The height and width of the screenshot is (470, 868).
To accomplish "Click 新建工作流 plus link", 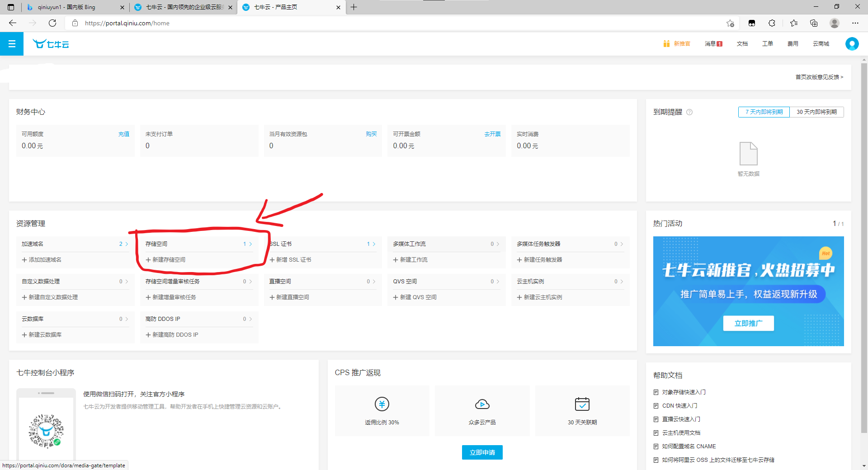I will (x=410, y=260).
